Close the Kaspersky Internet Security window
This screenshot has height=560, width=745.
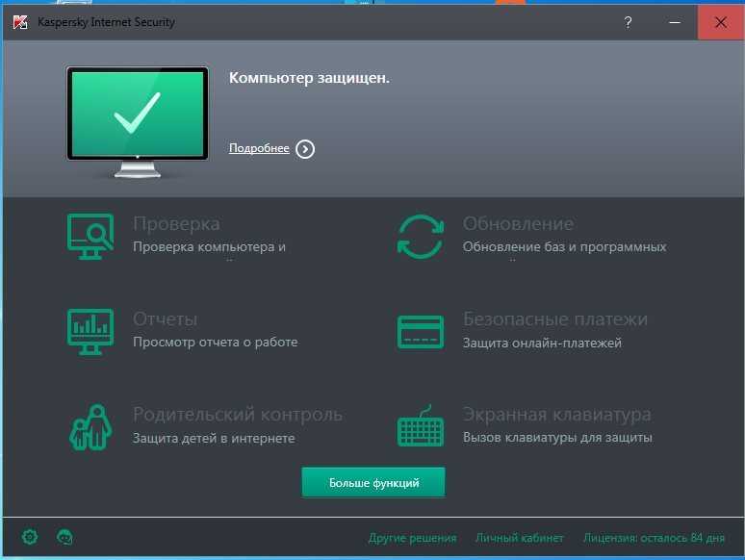pos(720,22)
